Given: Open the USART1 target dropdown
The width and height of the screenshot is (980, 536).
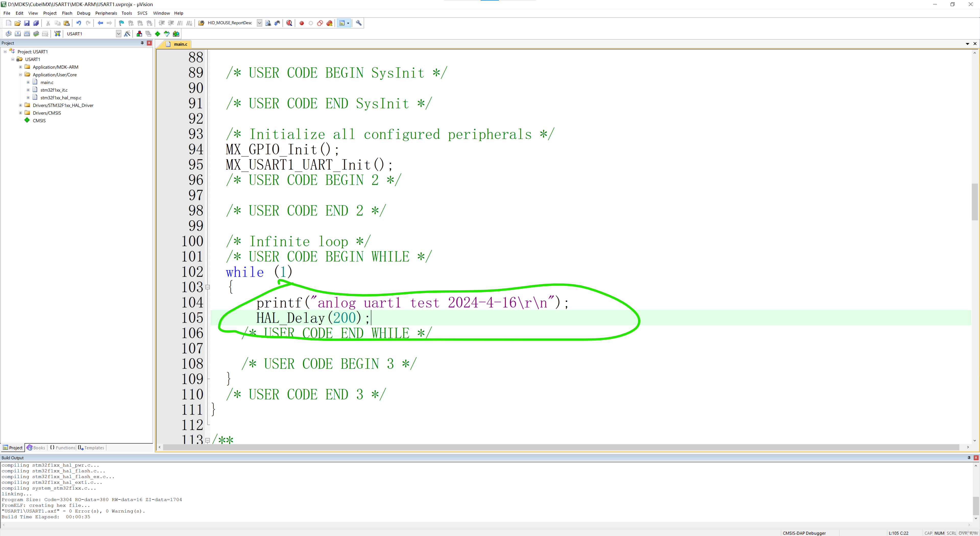Looking at the screenshot, I should coord(118,34).
